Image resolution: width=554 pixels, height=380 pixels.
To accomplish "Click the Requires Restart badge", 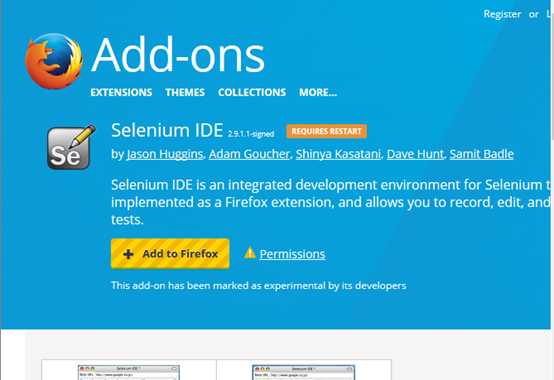I will coord(326,131).
